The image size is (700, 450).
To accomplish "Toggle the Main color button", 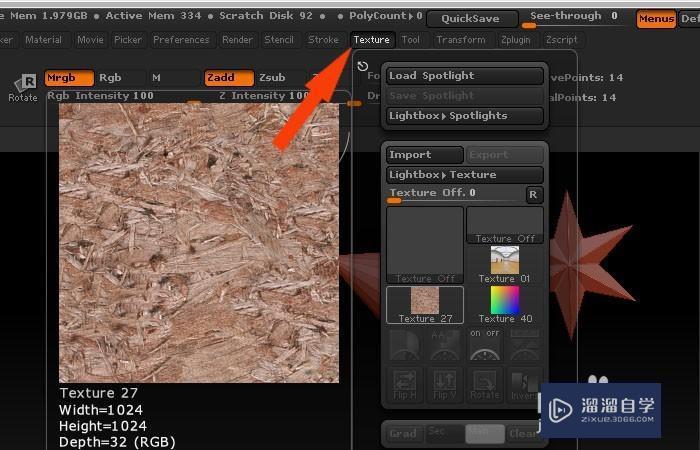I will click(x=484, y=433).
